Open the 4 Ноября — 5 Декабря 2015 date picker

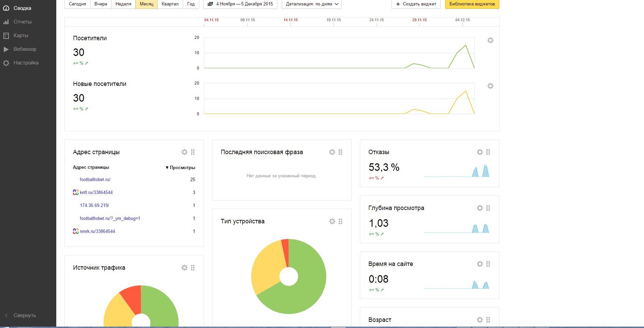[240, 4]
